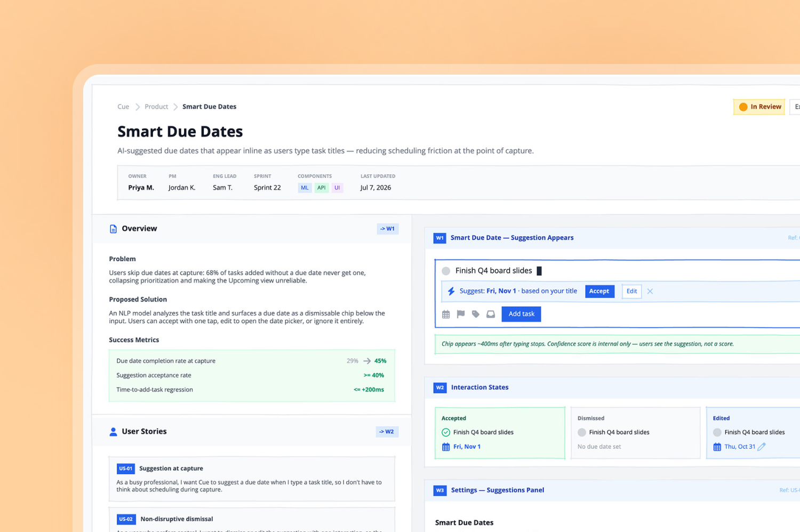Click the flag priority icon in task toolbar
Image resolution: width=800 pixels, height=532 pixels.
(x=461, y=315)
